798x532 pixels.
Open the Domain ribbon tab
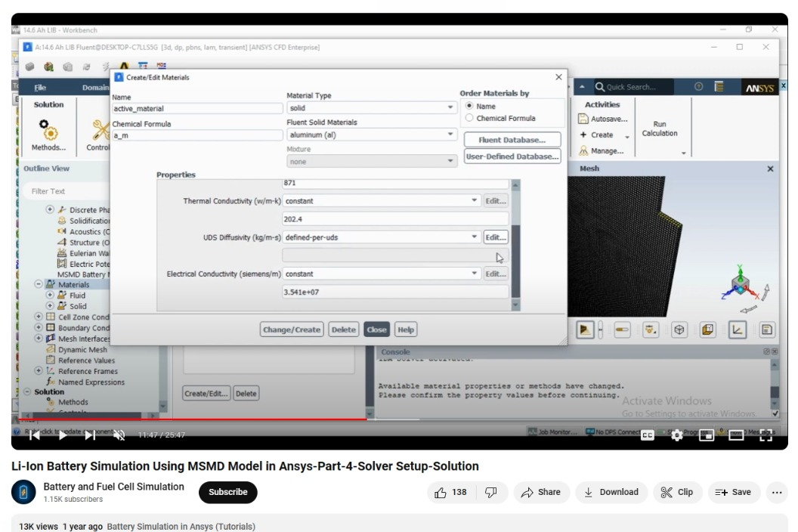point(95,88)
